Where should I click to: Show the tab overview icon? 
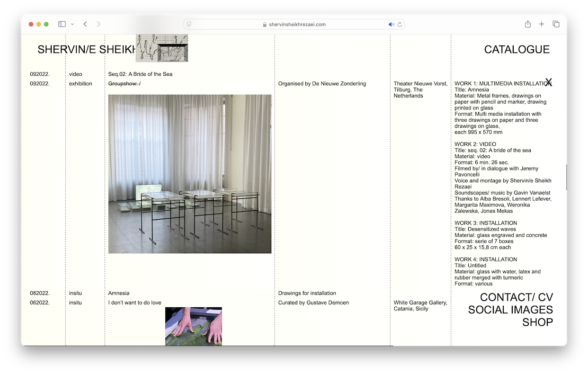556,24
